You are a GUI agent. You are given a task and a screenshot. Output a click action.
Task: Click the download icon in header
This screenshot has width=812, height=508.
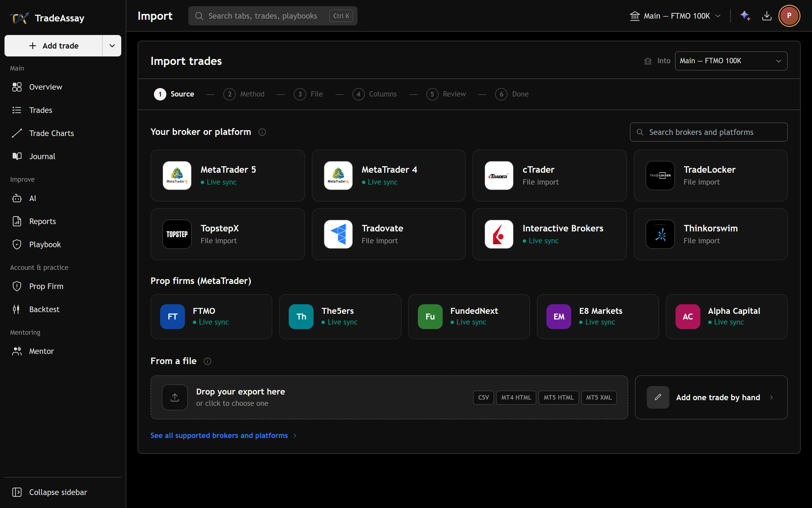click(x=767, y=16)
